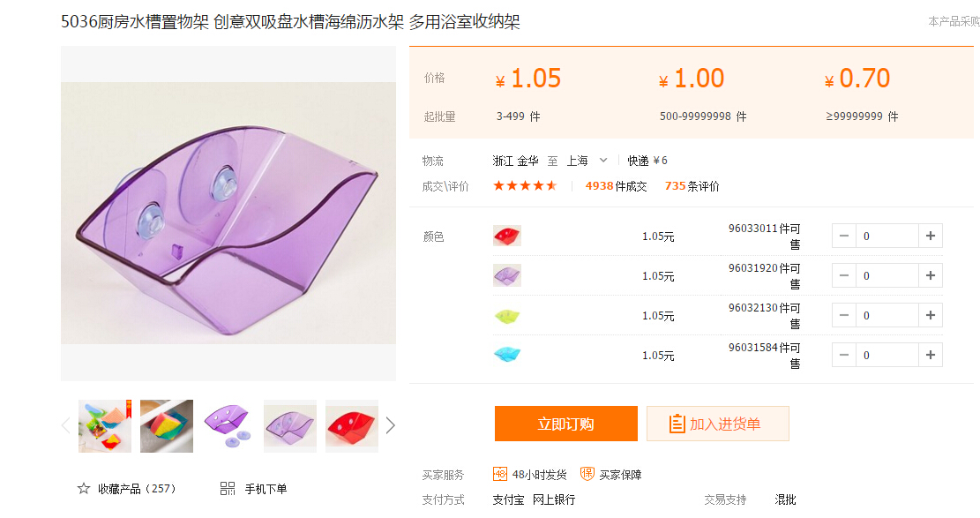
Task: Click the QR code 手机下单 icon
Action: click(x=228, y=488)
